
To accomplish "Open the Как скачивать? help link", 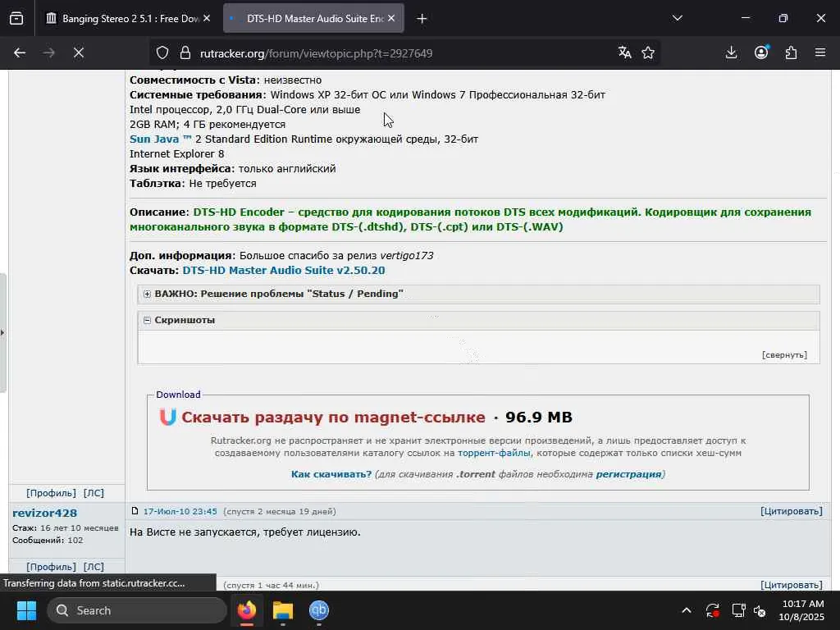I will pyautogui.click(x=331, y=475).
